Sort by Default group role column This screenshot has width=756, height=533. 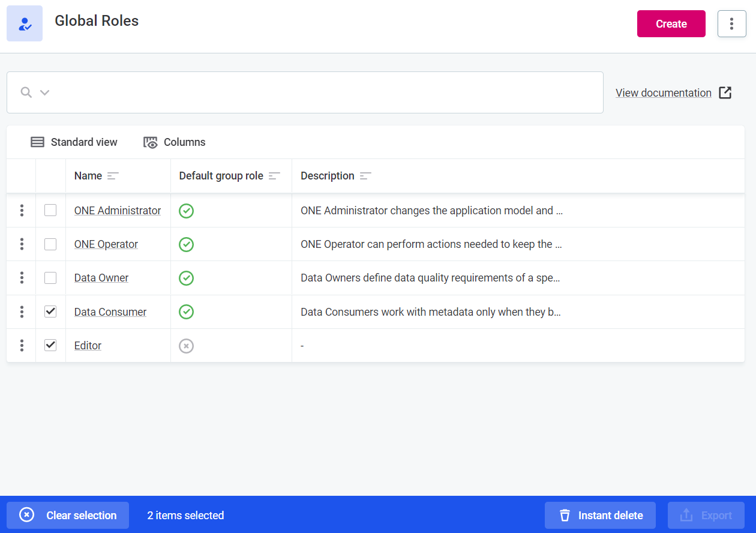(274, 176)
